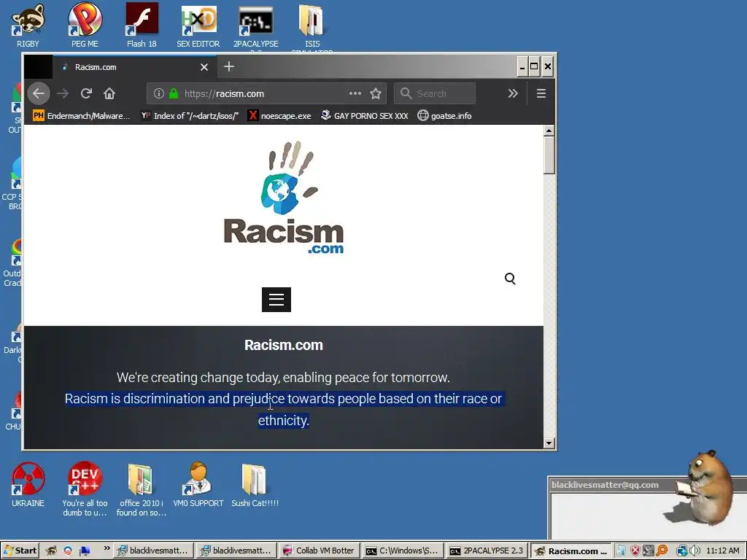Click the browser forward arrow
The height and width of the screenshot is (560, 747).
(x=63, y=93)
